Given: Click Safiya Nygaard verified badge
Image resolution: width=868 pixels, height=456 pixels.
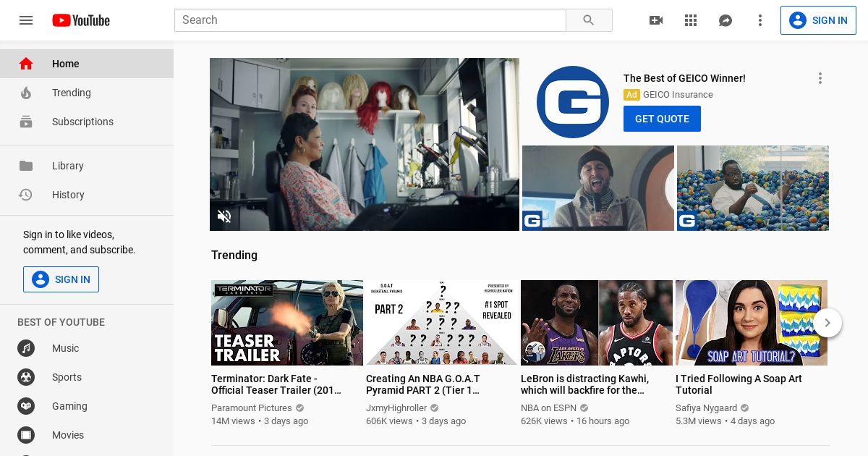Looking at the screenshot, I should click(x=744, y=408).
